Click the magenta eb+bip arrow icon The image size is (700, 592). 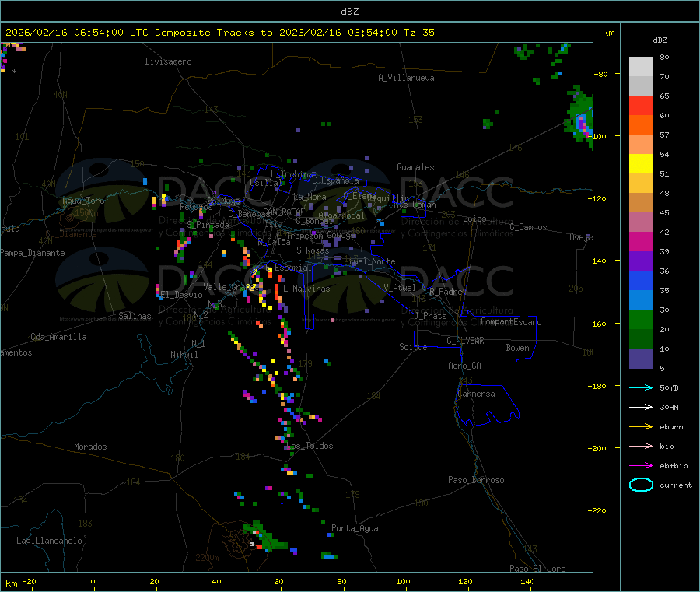click(x=641, y=466)
